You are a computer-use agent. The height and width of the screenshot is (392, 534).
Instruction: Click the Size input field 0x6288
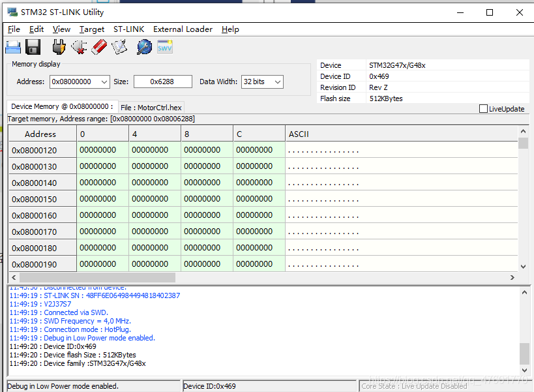tap(163, 82)
